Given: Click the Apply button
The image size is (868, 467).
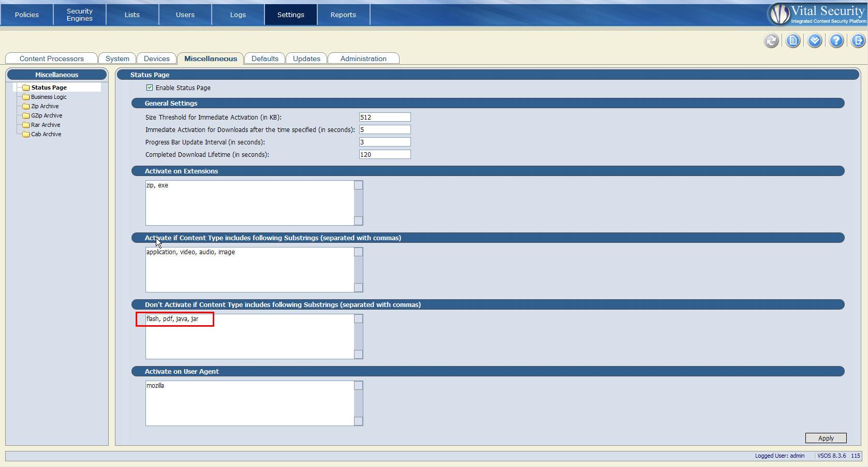Looking at the screenshot, I should pyautogui.click(x=826, y=438).
